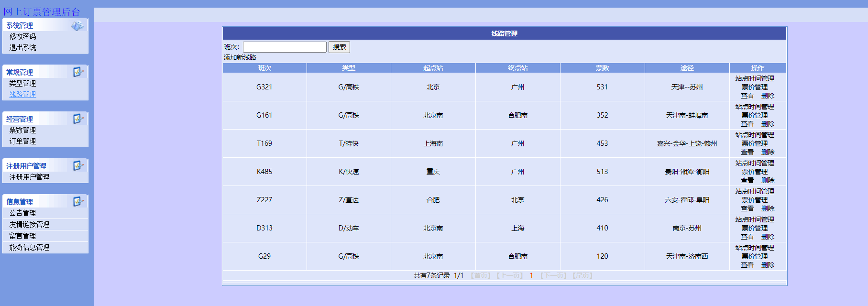The image size is (868, 306).
Task: Open 票价管理 for train G321
Action: 755,87
